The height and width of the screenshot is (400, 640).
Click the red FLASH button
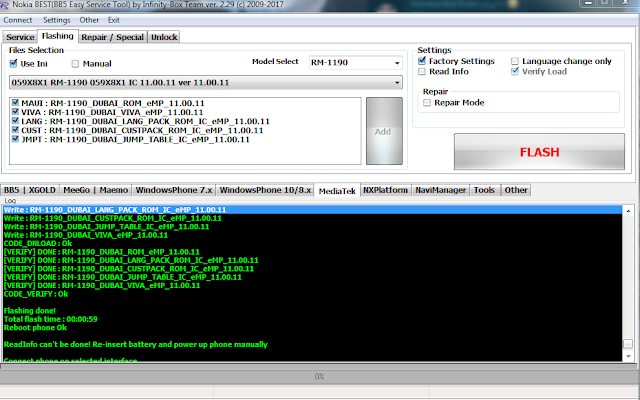click(539, 152)
